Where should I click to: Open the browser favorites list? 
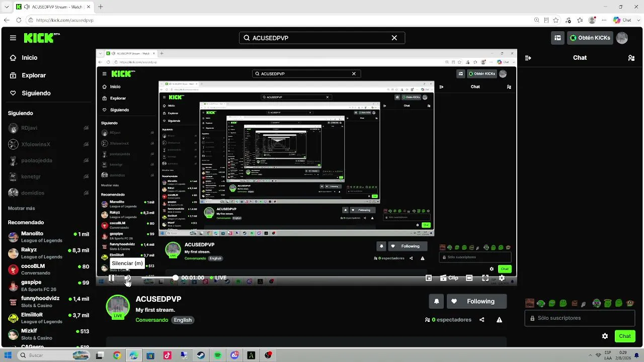(x=580, y=20)
